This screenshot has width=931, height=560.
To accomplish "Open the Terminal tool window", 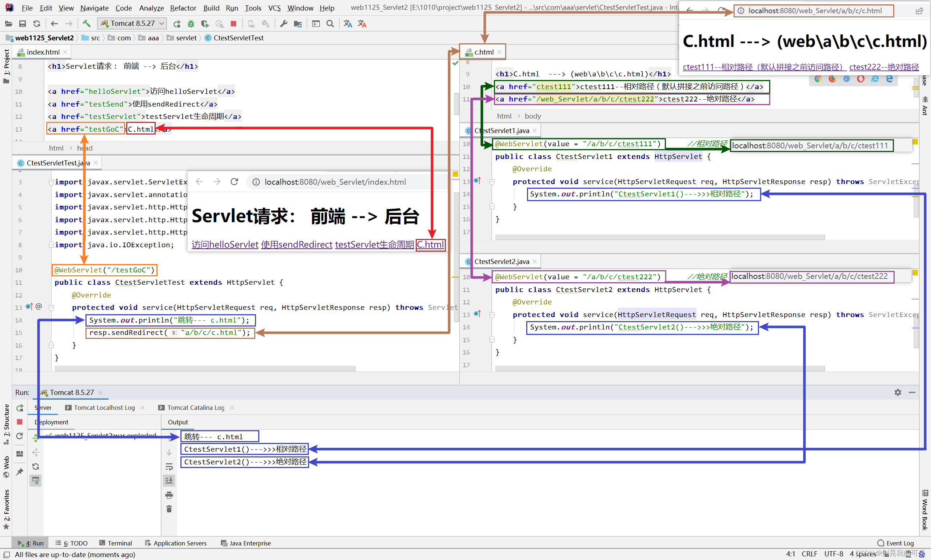I will 116,543.
